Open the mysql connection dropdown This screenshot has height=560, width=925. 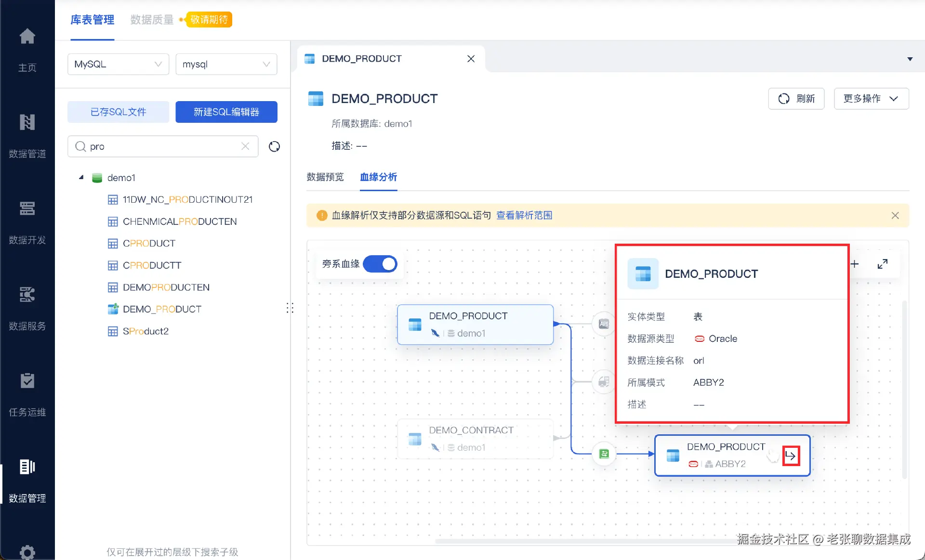(226, 64)
